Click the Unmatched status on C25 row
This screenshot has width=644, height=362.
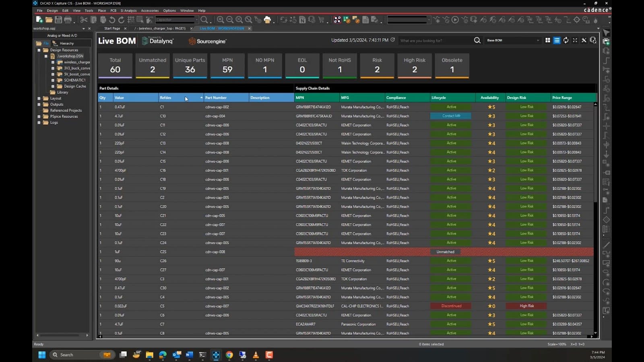tap(445, 252)
